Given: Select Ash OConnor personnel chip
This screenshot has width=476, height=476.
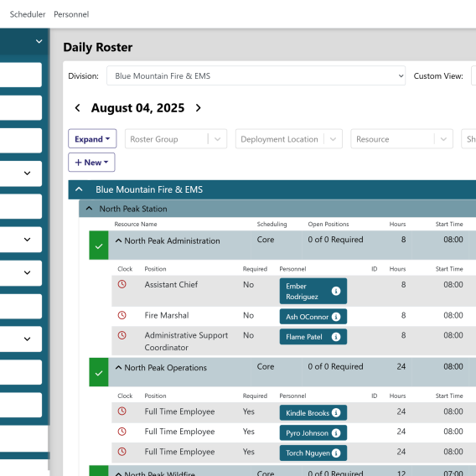Looking at the screenshot, I should [x=313, y=317].
